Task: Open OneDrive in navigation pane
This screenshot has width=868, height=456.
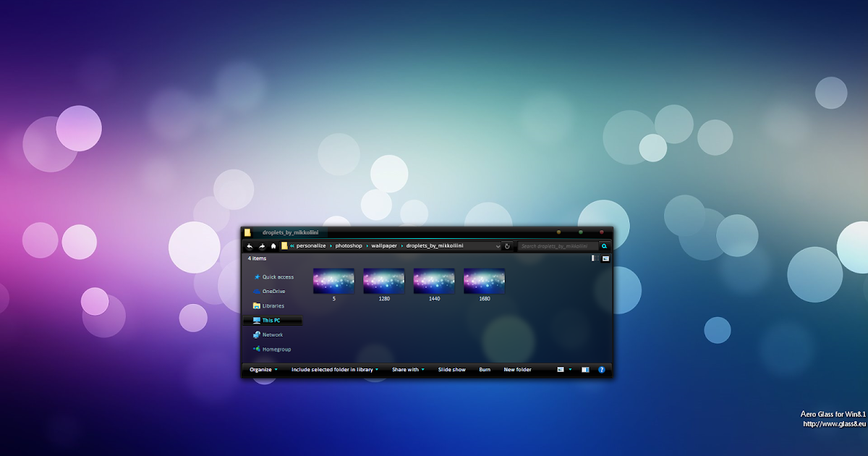Action: point(268,291)
